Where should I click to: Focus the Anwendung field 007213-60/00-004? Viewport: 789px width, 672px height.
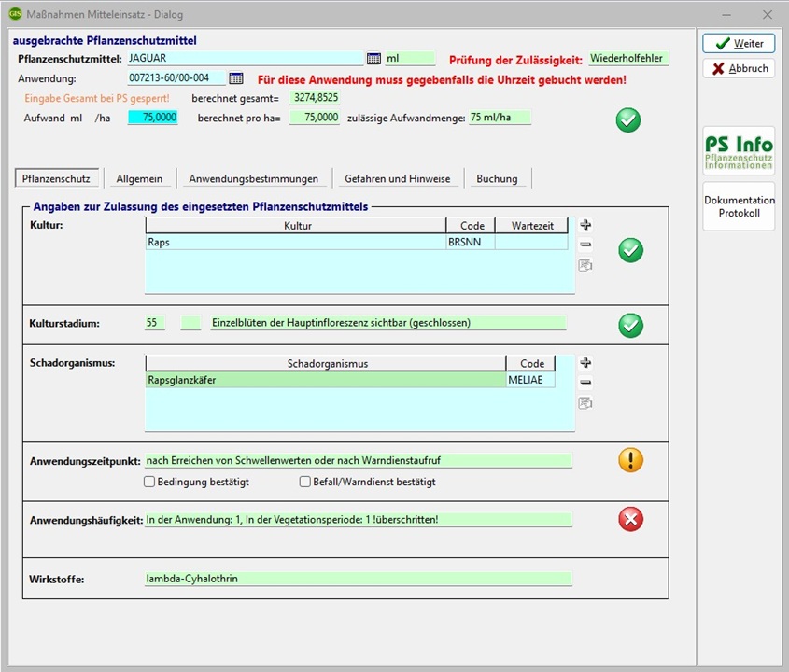(176, 78)
